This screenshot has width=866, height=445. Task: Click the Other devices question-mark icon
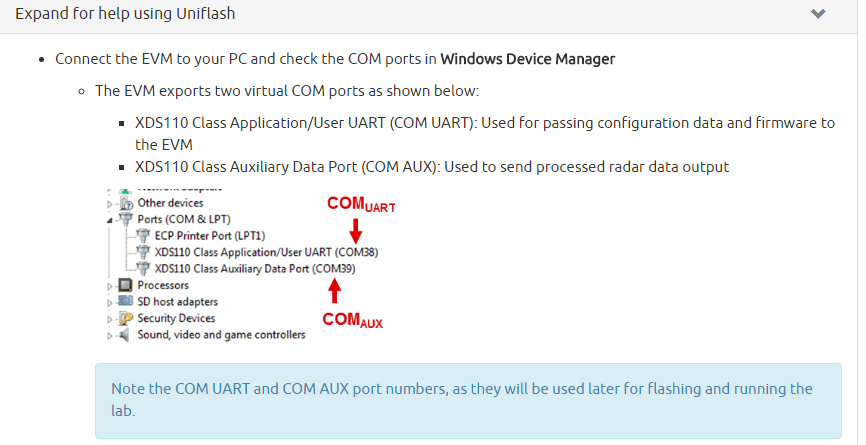[126, 203]
